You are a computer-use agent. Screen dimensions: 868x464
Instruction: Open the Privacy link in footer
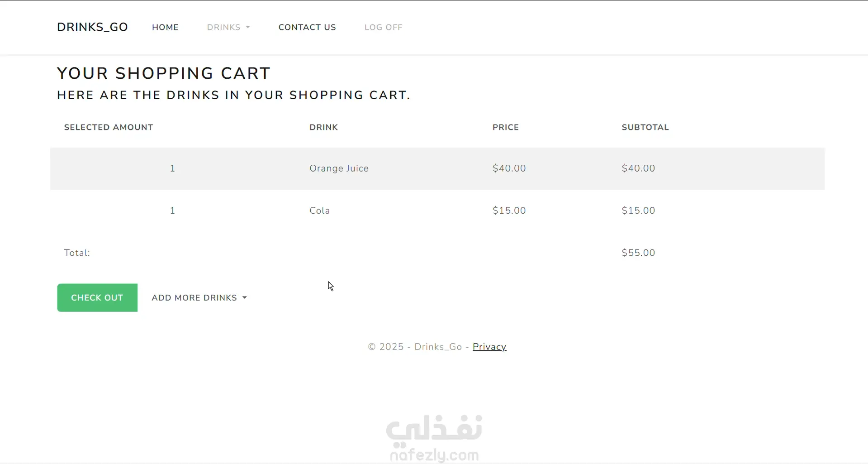point(489,347)
